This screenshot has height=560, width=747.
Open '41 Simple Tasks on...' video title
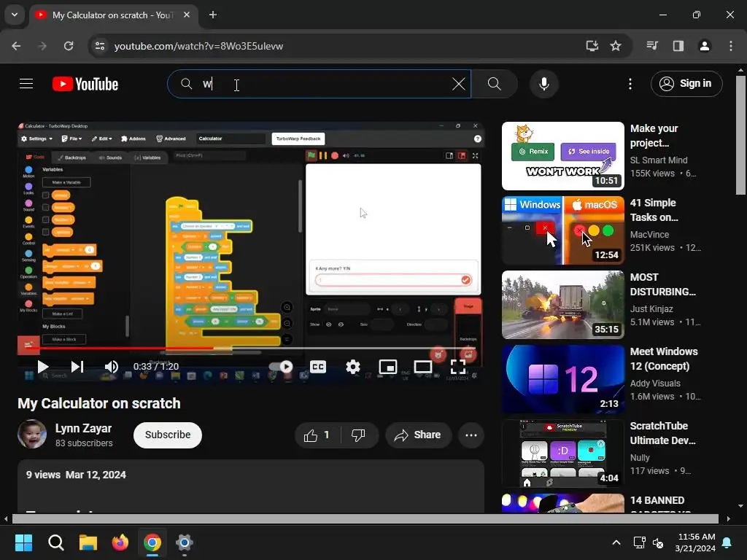[x=654, y=210]
